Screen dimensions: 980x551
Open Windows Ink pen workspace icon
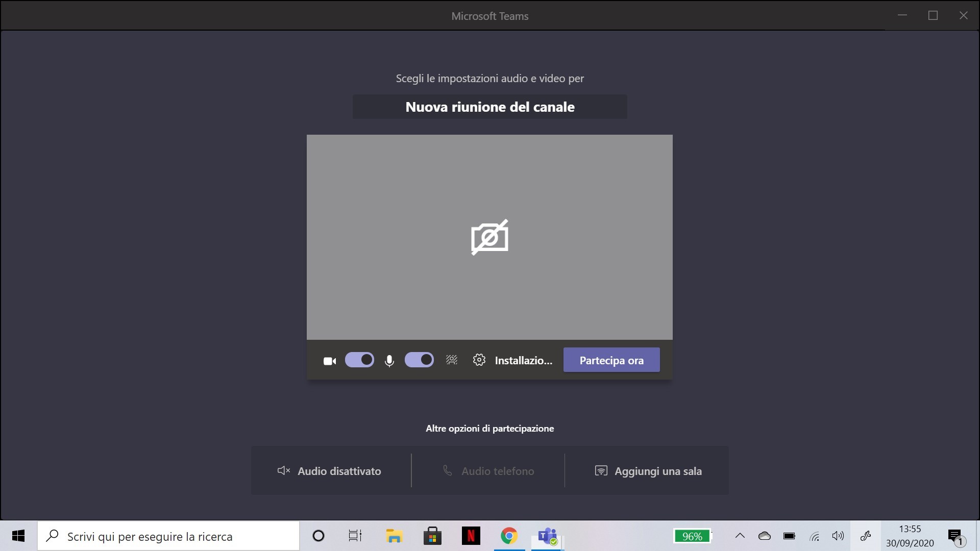[866, 536]
